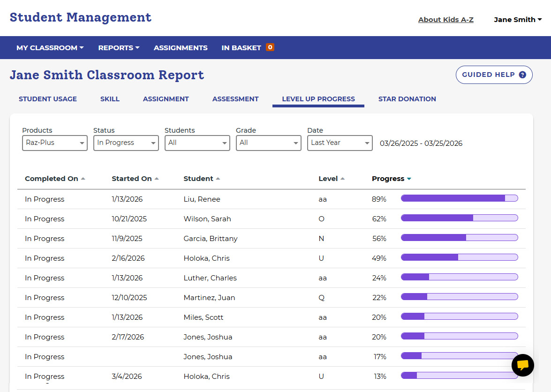This screenshot has height=392, width=551.
Task: Open the Students filter dropdown
Action: tap(197, 143)
